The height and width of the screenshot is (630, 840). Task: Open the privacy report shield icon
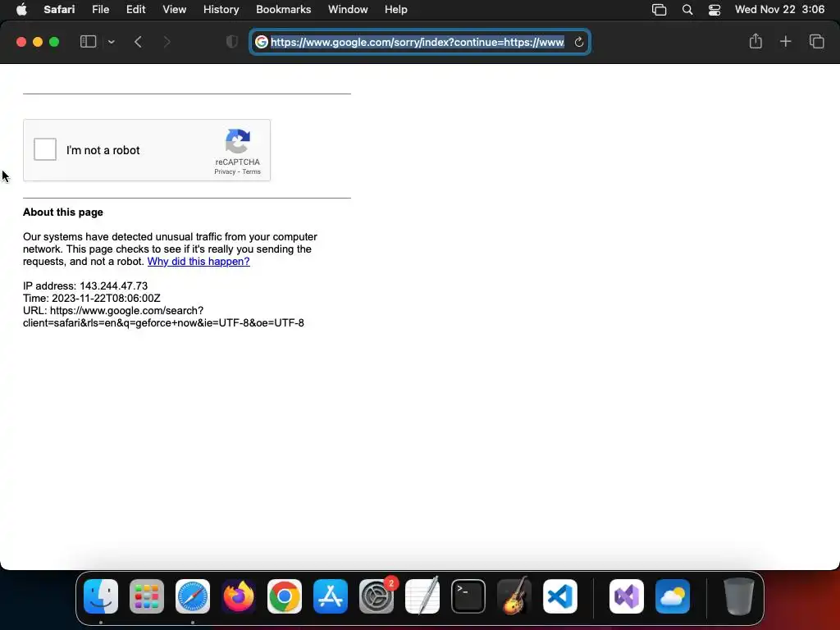tap(232, 42)
